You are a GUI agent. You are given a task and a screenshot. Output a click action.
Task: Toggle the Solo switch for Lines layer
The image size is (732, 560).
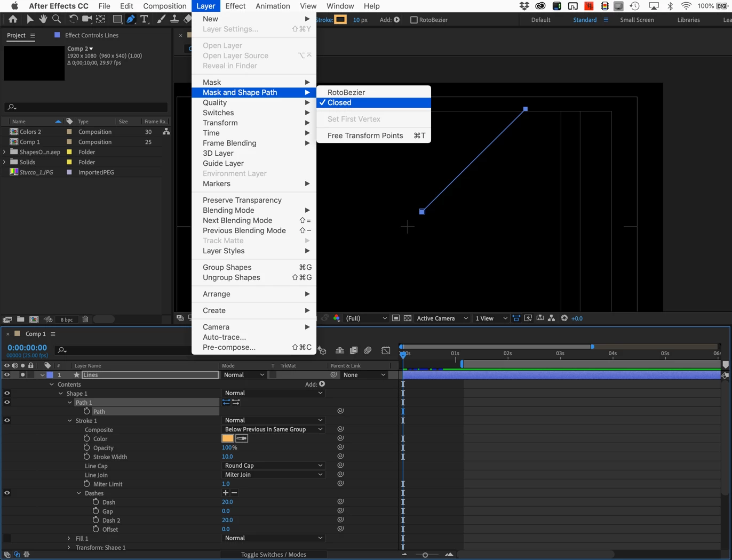click(x=22, y=375)
